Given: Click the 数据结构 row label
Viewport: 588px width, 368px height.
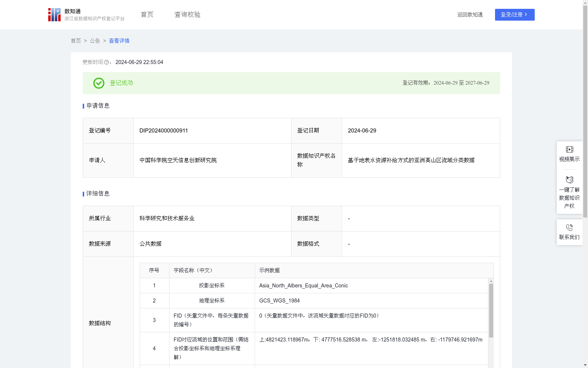Looking at the screenshot, I should (x=100, y=323).
